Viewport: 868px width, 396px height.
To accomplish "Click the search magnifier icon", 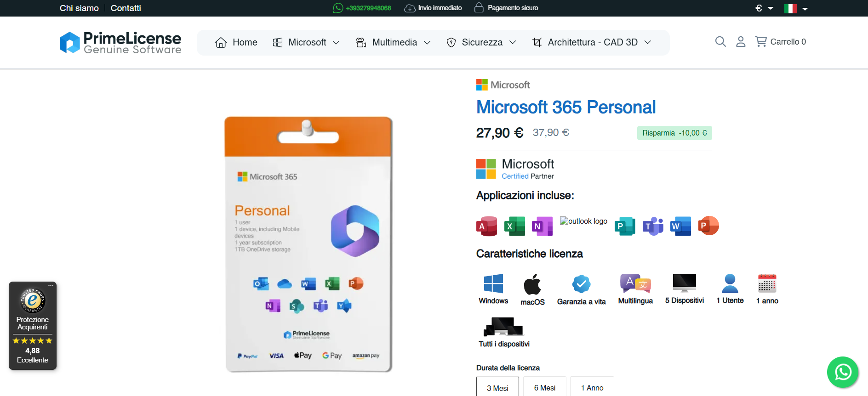I will (x=720, y=42).
